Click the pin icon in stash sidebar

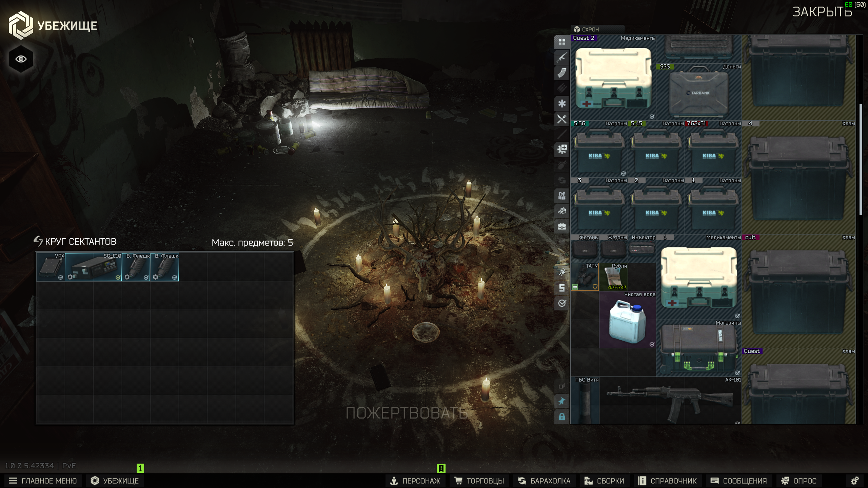561,401
